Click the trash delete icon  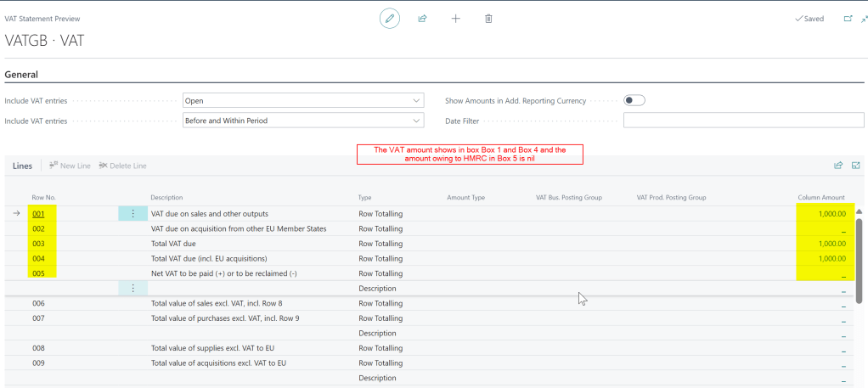tap(488, 19)
